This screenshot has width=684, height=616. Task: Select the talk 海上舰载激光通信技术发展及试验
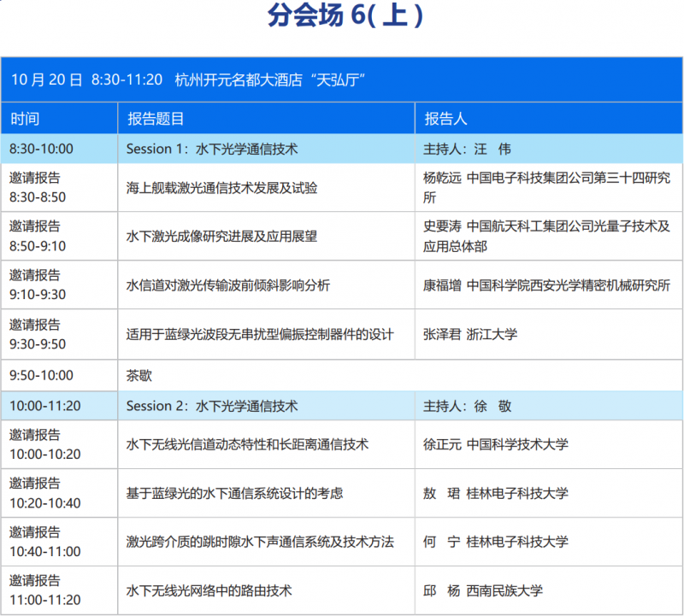tap(221, 188)
